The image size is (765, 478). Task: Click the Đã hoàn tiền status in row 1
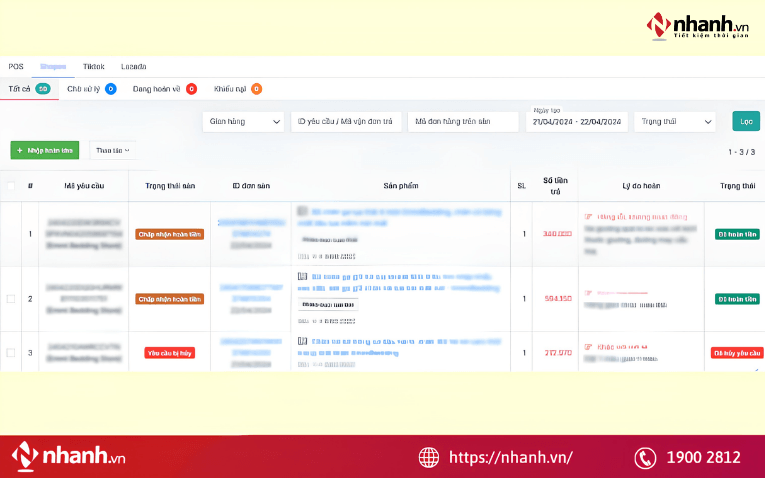pyautogui.click(x=737, y=234)
